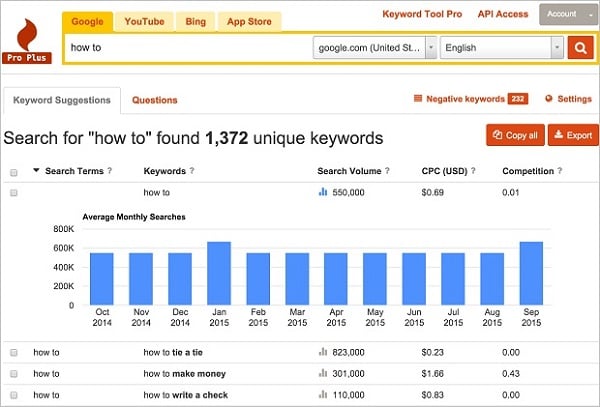Click the Jan 2015 bar in the chart
Viewport: 600px width, 407px height.
(x=219, y=273)
